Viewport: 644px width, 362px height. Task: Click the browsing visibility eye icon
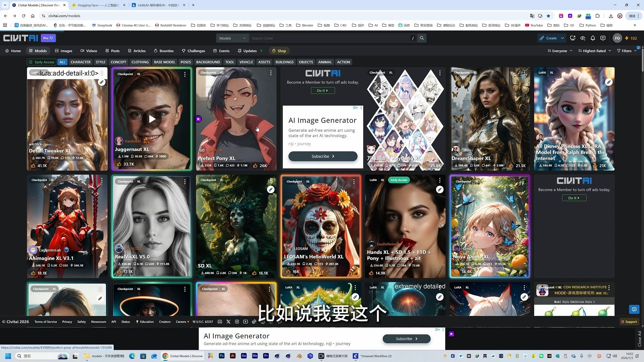pos(583,38)
